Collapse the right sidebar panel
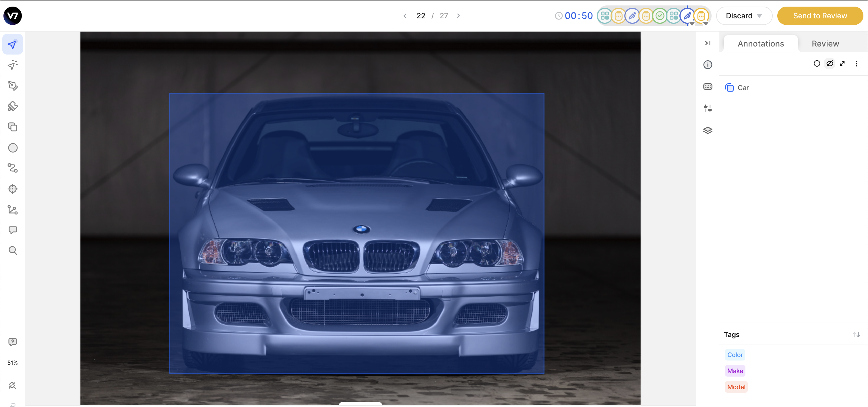This screenshot has width=868, height=407. (708, 43)
